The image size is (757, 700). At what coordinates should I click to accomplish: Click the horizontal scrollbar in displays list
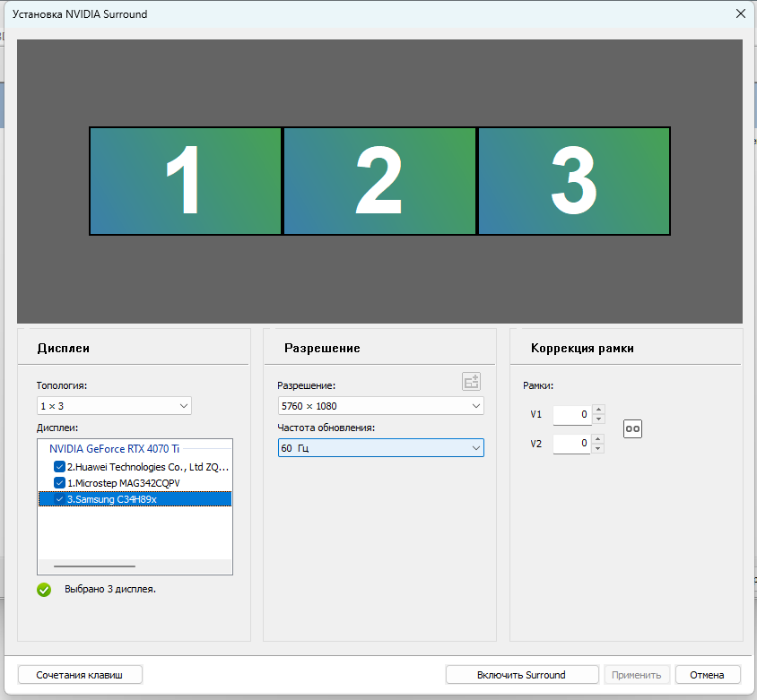coord(95,566)
